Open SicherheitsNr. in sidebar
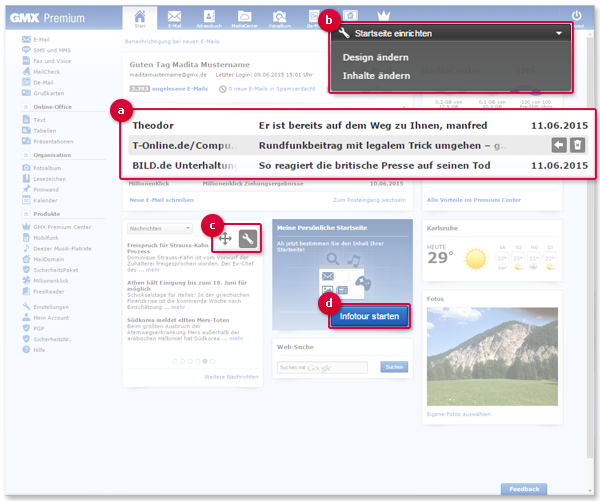This screenshot has width=600, height=501. coord(47,339)
